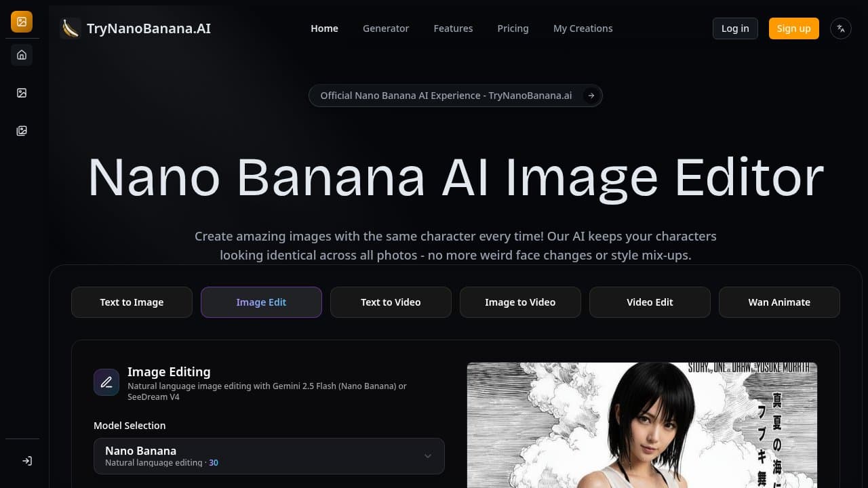
Task: Click the pencil icon beside Image Editing
Action: tap(106, 382)
